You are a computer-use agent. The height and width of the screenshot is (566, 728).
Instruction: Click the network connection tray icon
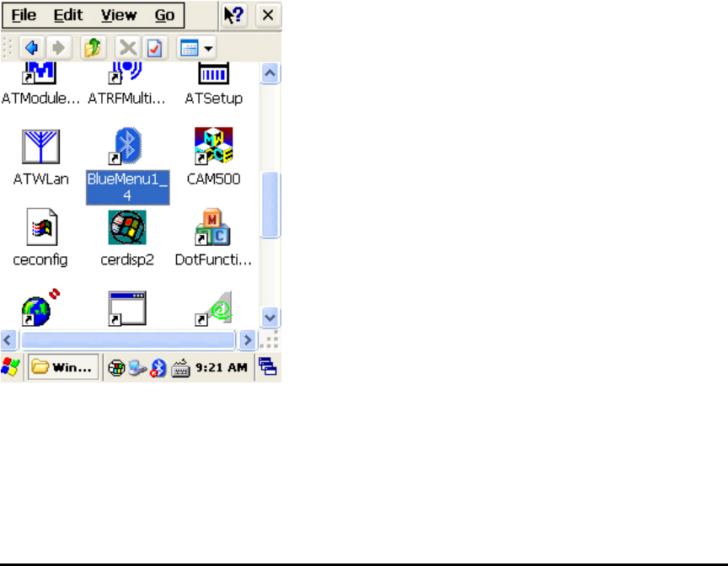(x=137, y=368)
